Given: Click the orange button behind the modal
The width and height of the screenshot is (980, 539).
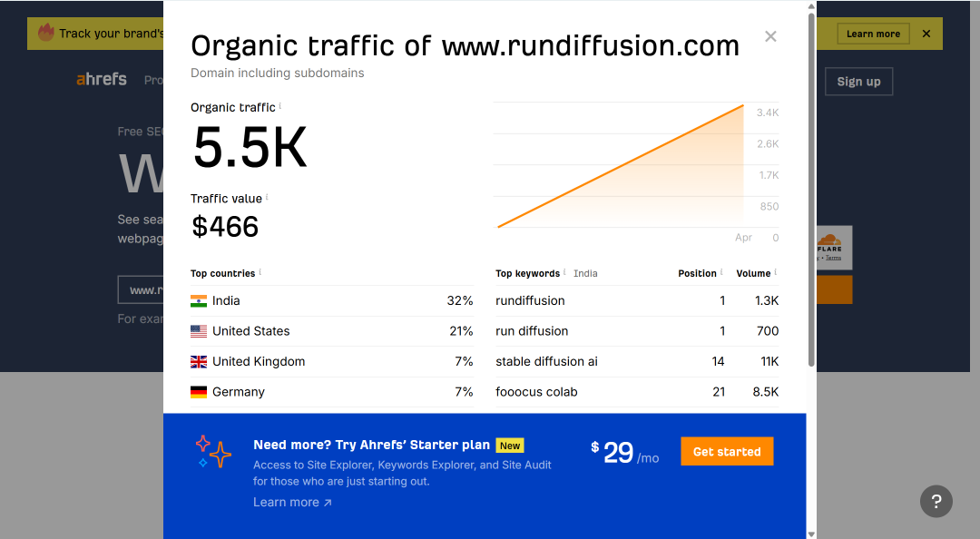Looking at the screenshot, I should point(835,290).
